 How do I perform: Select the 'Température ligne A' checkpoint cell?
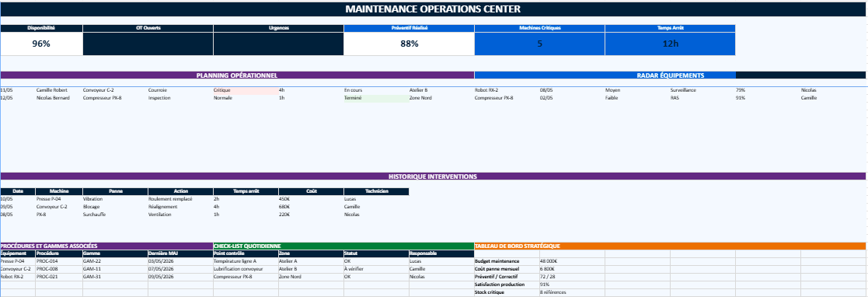246,261
